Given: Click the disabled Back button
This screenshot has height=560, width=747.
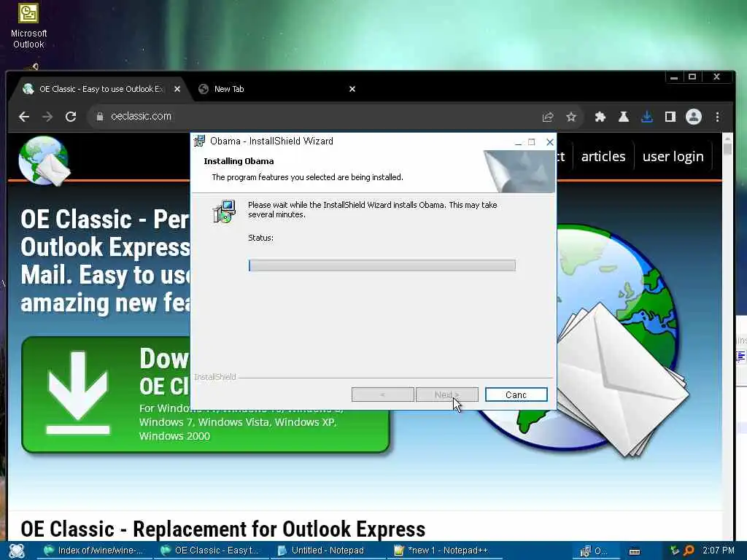Looking at the screenshot, I should point(382,394).
